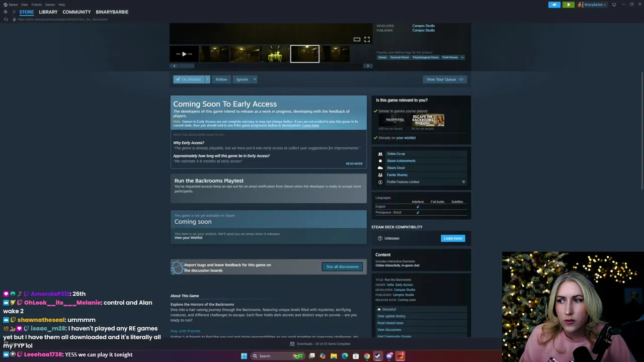Open the BINARYBARBIE profile tab
The width and height of the screenshot is (644, 362).
click(112, 12)
